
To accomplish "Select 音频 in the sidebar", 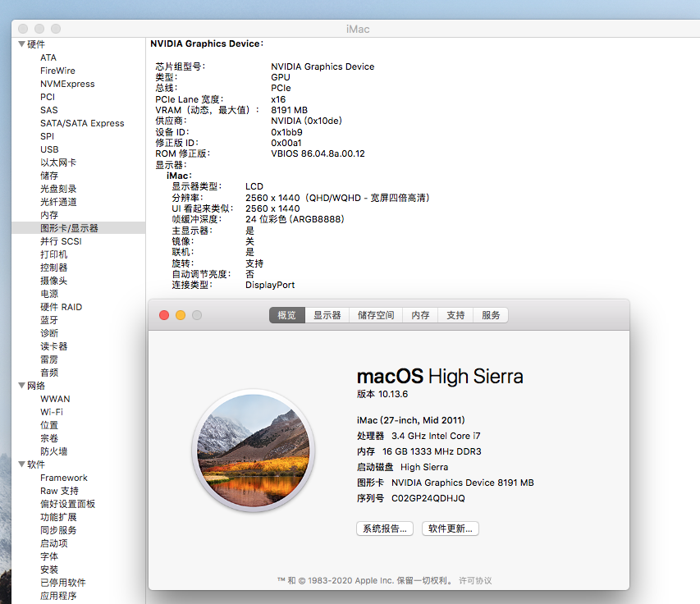I will [49, 373].
